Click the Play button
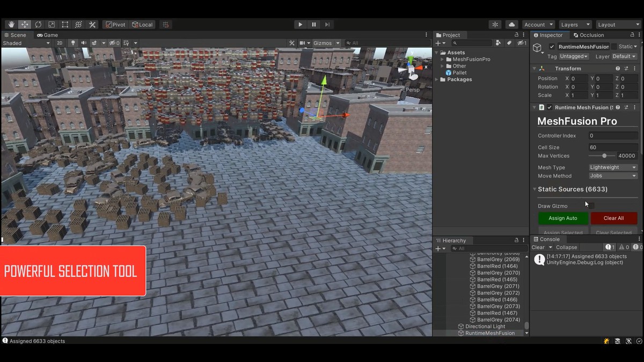Image resolution: width=644 pixels, height=362 pixels. coord(300,25)
